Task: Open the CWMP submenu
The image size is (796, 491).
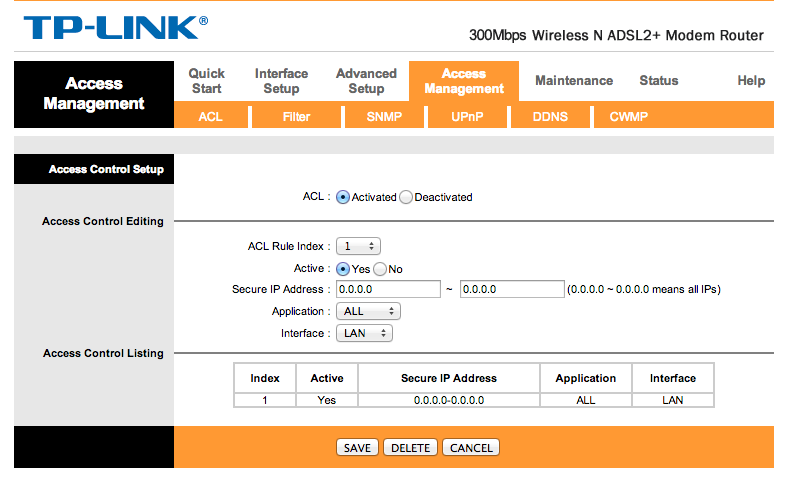Action: click(628, 117)
